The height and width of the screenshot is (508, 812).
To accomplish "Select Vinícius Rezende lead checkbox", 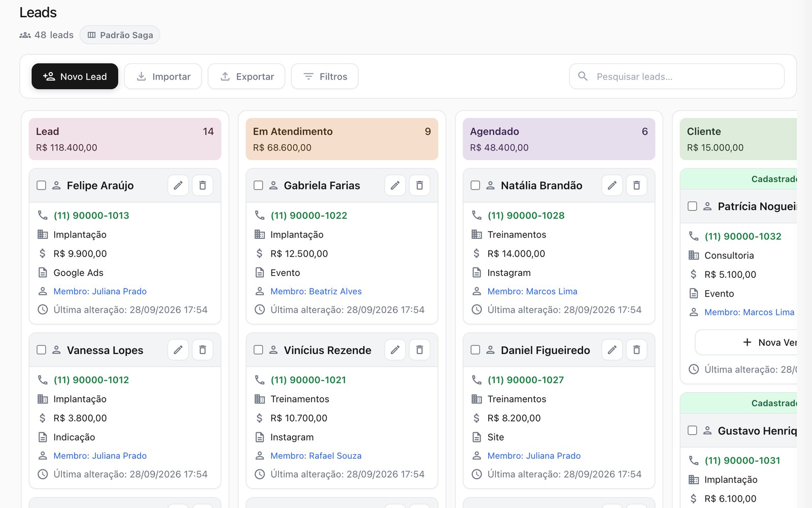I will tap(258, 350).
